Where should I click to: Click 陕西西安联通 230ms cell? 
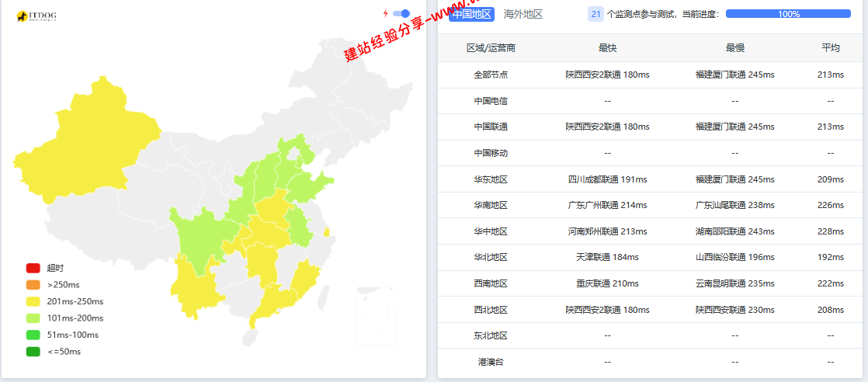[735, 310]
